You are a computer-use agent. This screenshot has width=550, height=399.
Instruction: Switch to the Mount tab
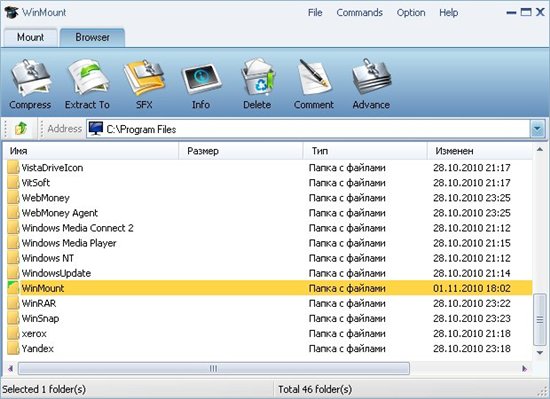[31, 38]
